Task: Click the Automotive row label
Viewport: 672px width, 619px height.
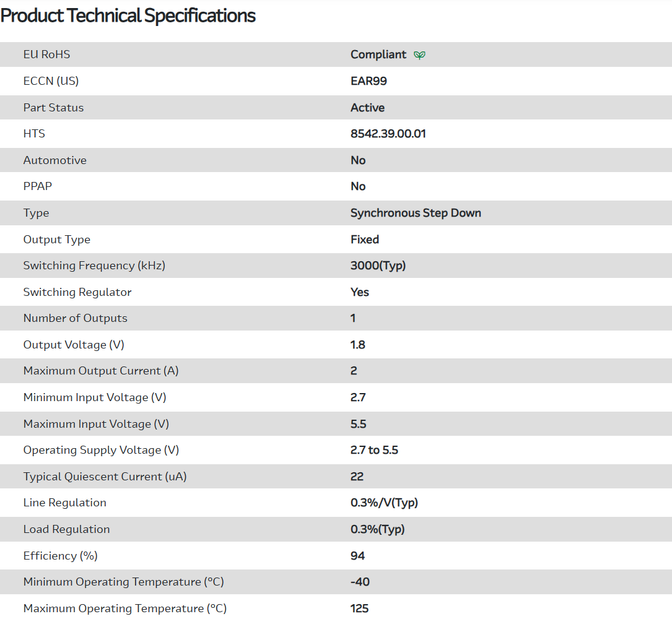Action: point(55,160)
